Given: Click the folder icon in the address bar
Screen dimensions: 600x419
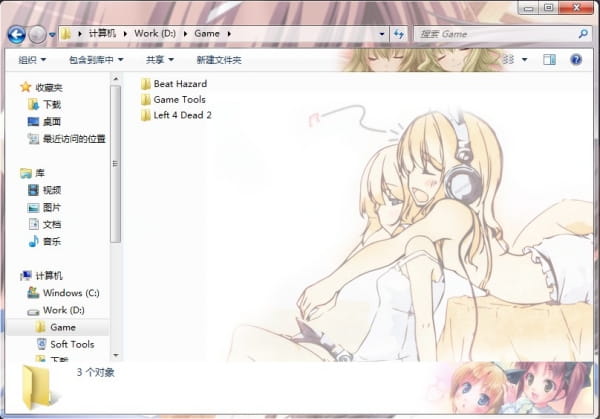Looking at the screenshot, I should pyautogui.click(x=66, y=34).
